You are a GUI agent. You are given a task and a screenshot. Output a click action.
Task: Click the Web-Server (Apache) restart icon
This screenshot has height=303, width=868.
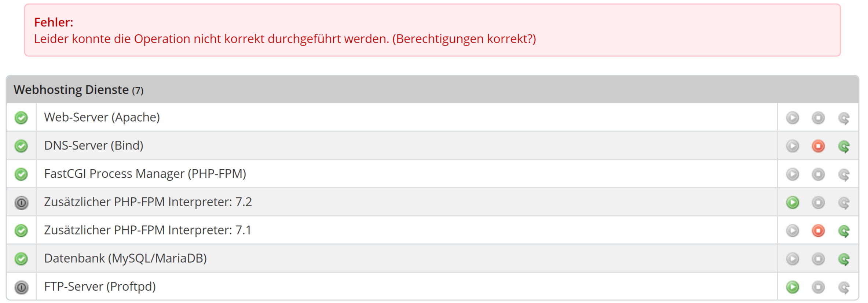coord(844,118)
